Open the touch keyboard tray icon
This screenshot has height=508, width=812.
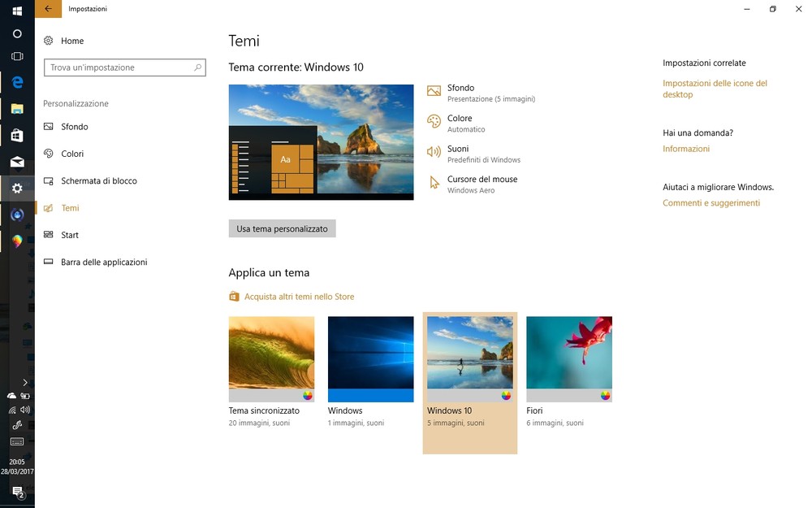17,441
